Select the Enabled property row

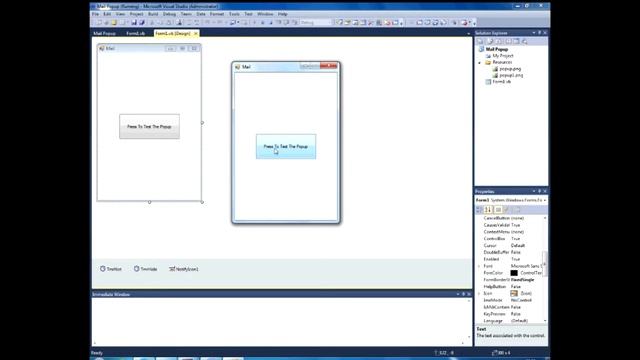[x=512, y=259]
